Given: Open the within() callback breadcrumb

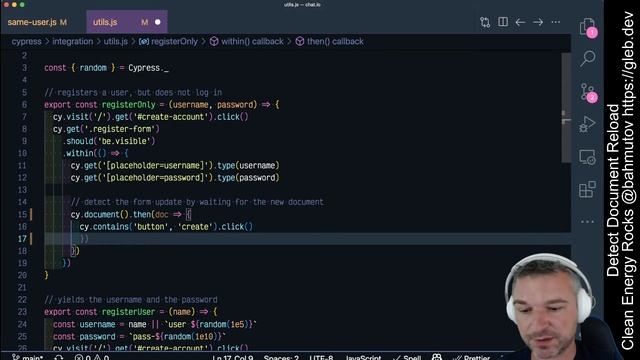Looking at the screenshot, I should coord(247,41).
